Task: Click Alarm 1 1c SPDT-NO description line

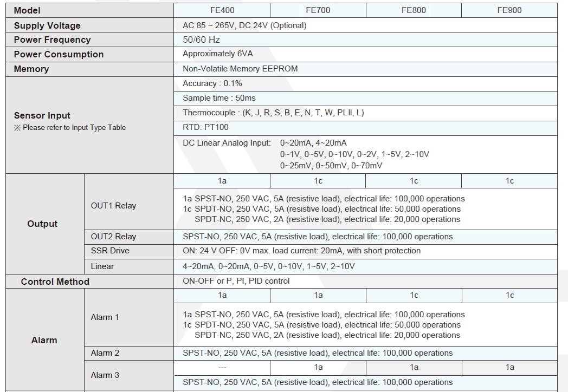Action: coord(322,325)
